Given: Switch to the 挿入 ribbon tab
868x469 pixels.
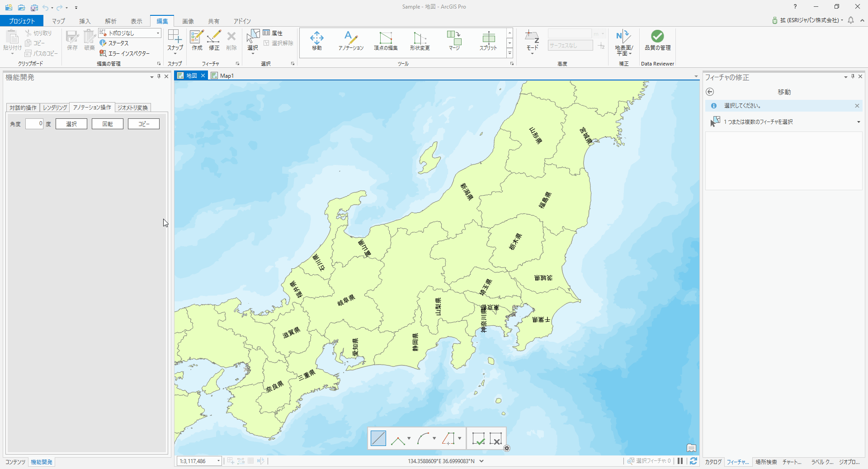Looking at the screenshot, I should pyautogui.click(x=85, y=21).
